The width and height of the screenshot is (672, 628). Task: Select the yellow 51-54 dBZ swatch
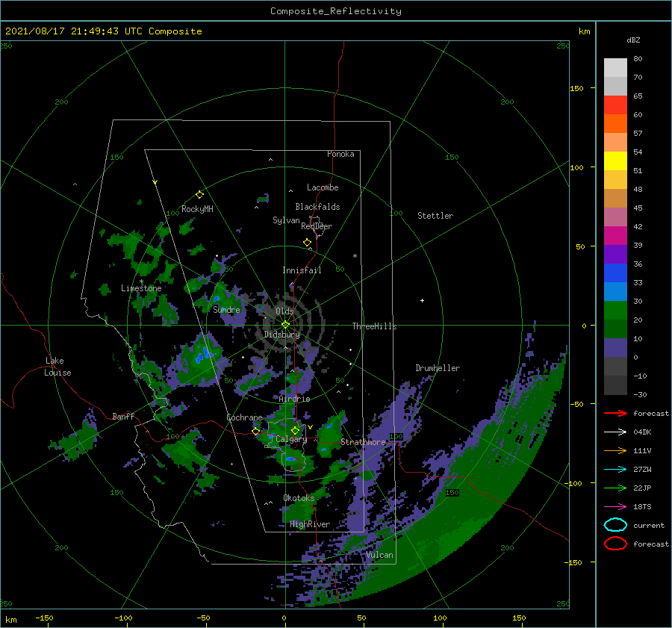click(x=615, y=161)
